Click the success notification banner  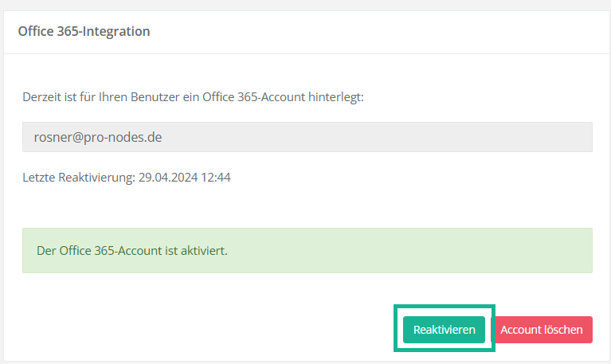tap(307, 251)
